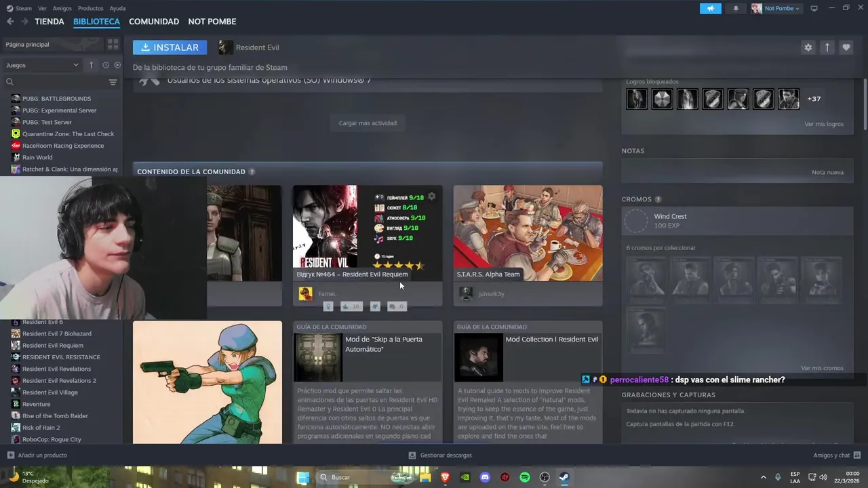Go forward with the right arrow

pos(24,22)
